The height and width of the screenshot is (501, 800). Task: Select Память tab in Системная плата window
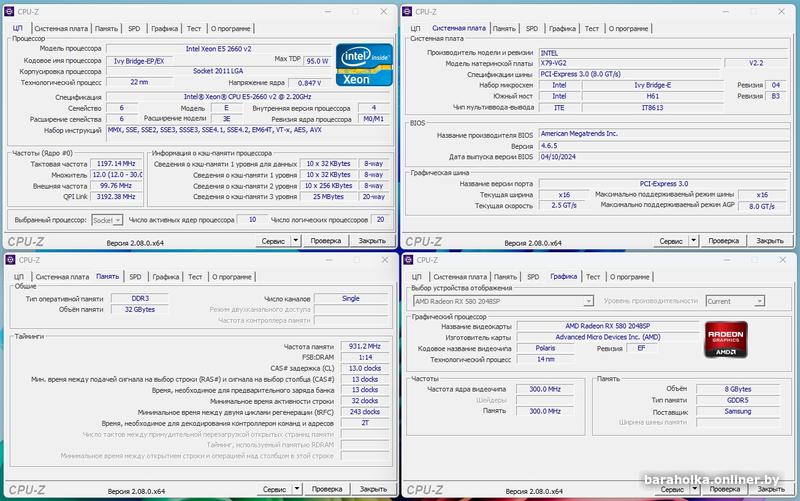coord(504,29)
